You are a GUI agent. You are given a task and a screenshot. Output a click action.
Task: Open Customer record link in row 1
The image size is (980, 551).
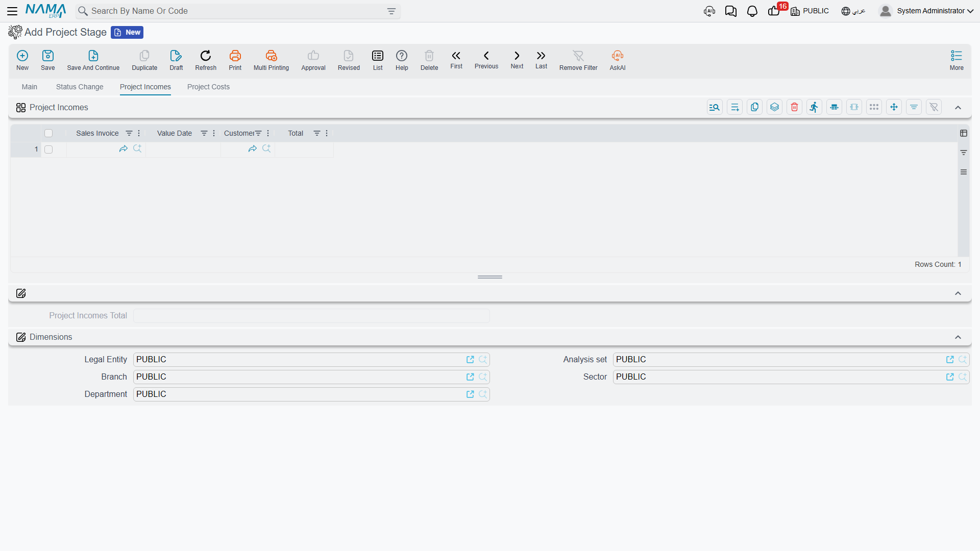coord(252,148)
